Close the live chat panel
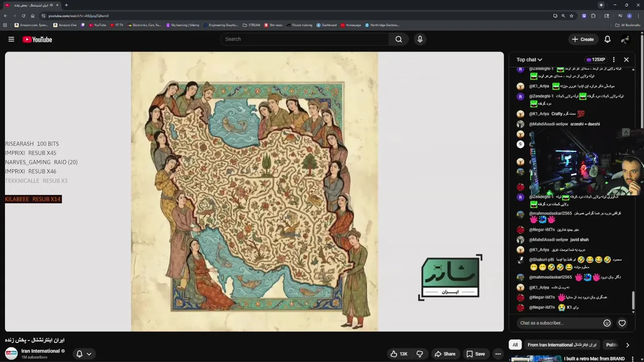The height and width of the screenshot is (362, 644). (626, 59)
